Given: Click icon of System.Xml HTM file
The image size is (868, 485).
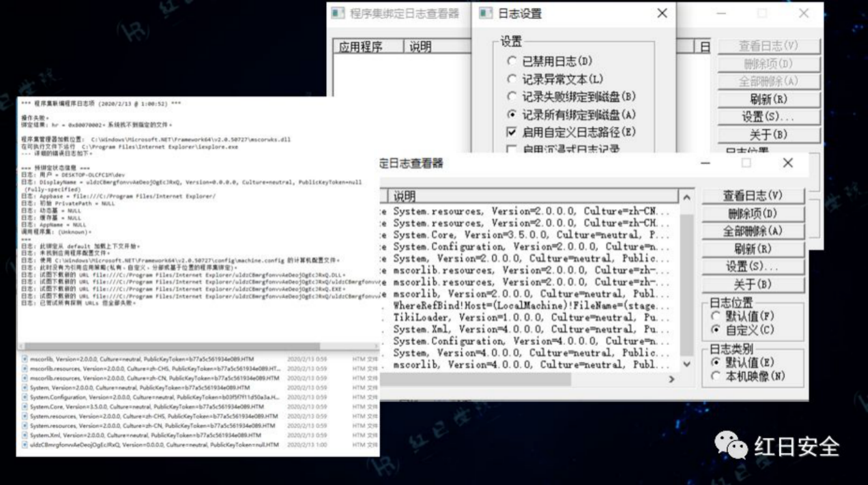Looking at the screenshot, I should point(25,435).
